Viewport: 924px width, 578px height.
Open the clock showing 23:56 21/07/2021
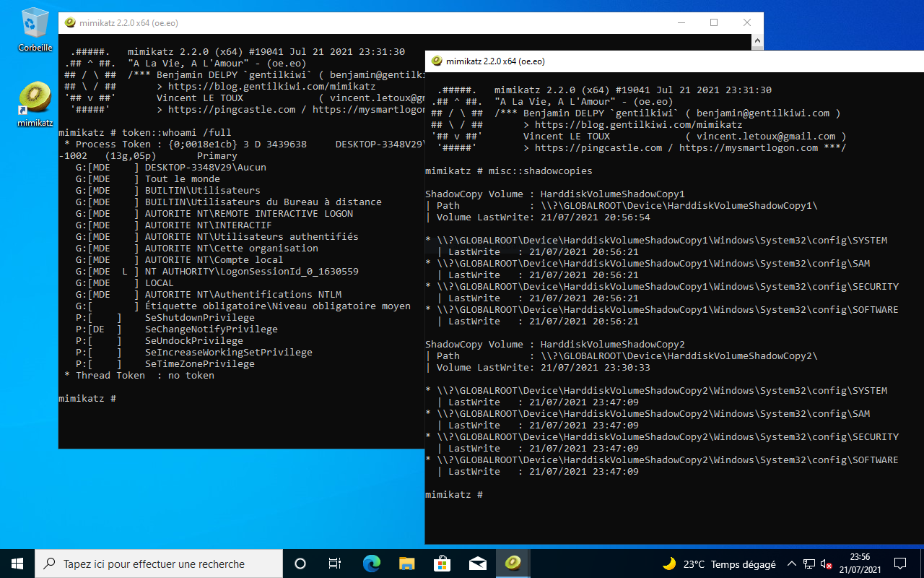pos(860,564)
